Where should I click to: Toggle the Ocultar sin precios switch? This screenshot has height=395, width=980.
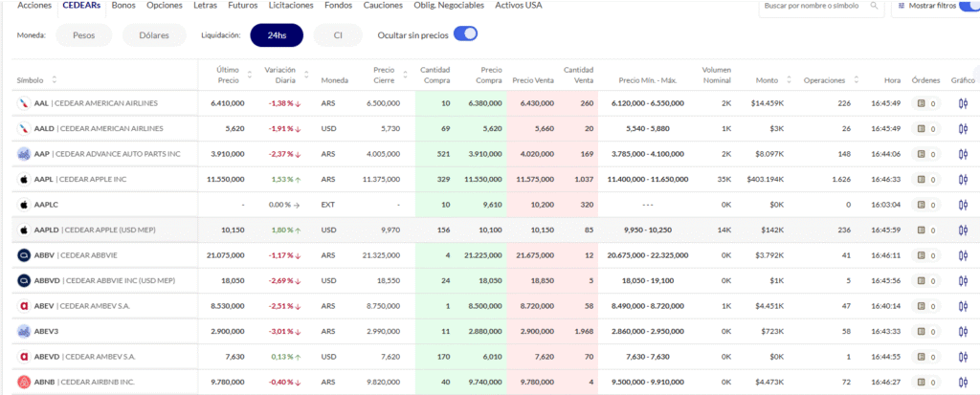point(465,34)
